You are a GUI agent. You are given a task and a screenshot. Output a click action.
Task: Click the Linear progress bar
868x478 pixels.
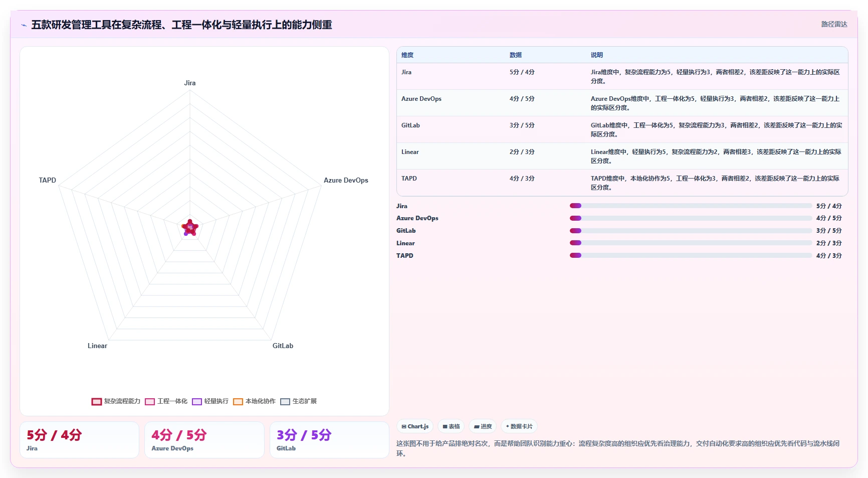pyautogui.click(x=691, y=243)
